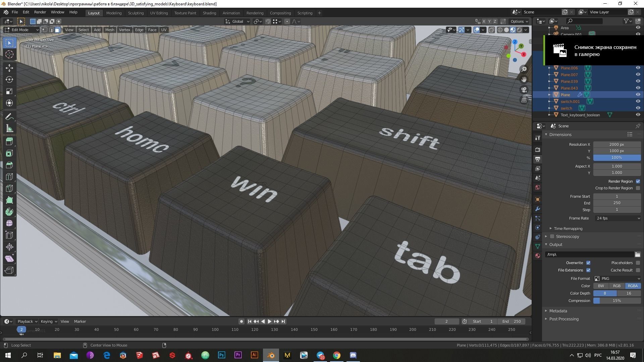644x362 pixels.
Task: Switch orthographic/perspective grid icon
Action: 524,100
